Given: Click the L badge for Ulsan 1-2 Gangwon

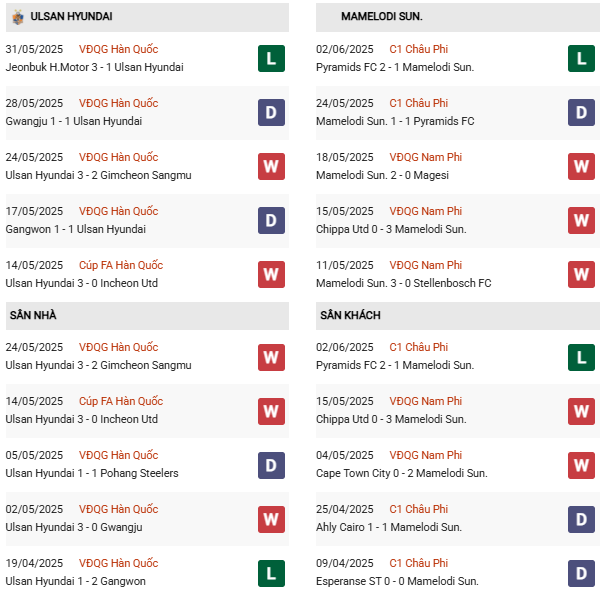Looking at the screenshot, I should pos(270,572).
